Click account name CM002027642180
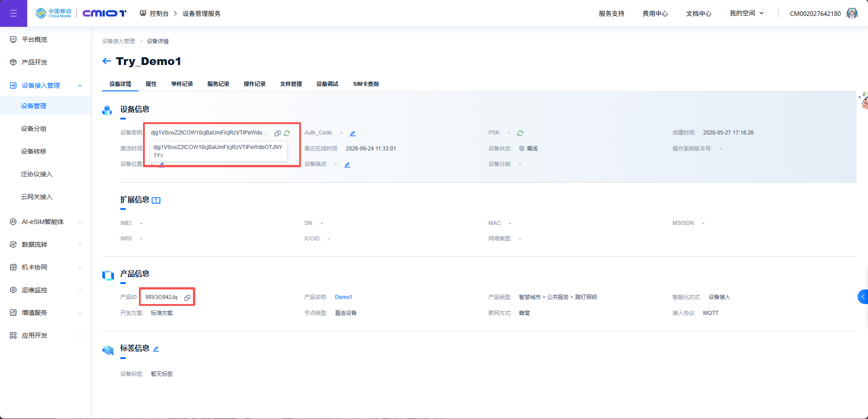This screenshot has width=868, height=419. pyautogui.click(x=815, y=14)
